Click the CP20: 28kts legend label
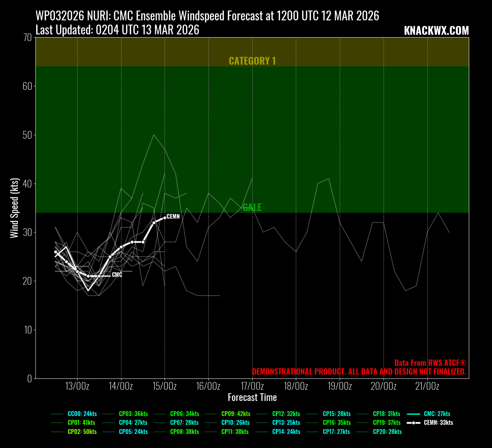Viewport: 492px width, 448px height. click(387, 432)
